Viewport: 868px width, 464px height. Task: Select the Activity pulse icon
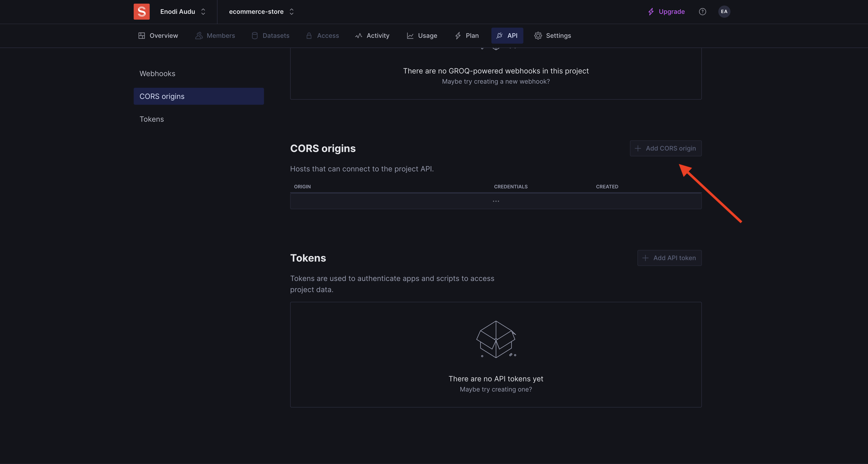click(358, 35)
